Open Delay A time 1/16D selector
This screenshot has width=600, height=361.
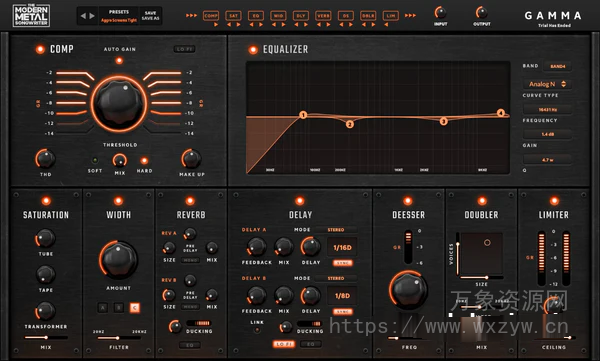(x=342, y=248)
